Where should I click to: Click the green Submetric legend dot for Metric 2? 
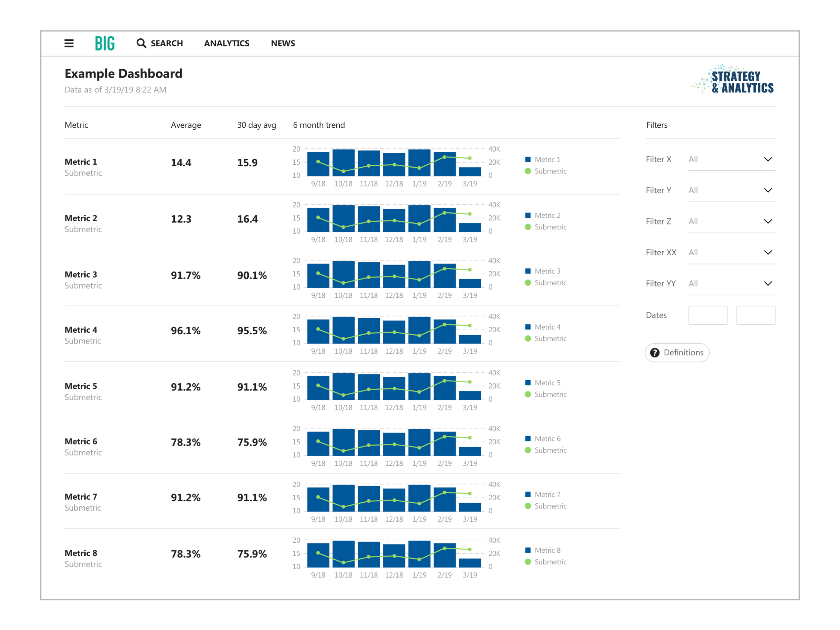pos(528,227)
